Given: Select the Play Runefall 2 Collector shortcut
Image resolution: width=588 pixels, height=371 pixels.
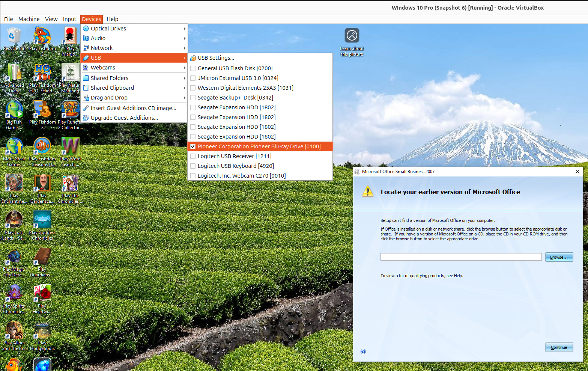Looking at the screenshot, I should point(71,115).
